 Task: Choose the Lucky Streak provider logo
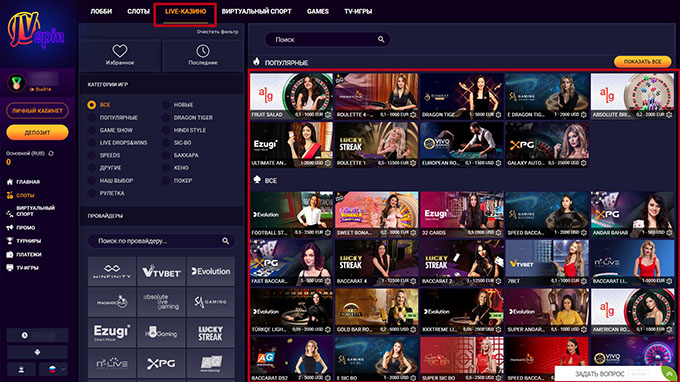[x=210, y=333]
